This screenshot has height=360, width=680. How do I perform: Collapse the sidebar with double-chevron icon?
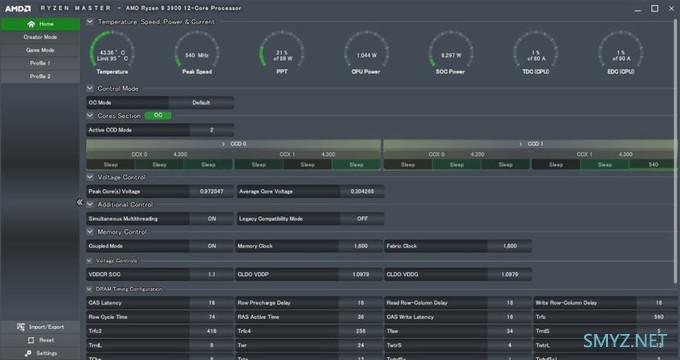(x=80, y=202)
